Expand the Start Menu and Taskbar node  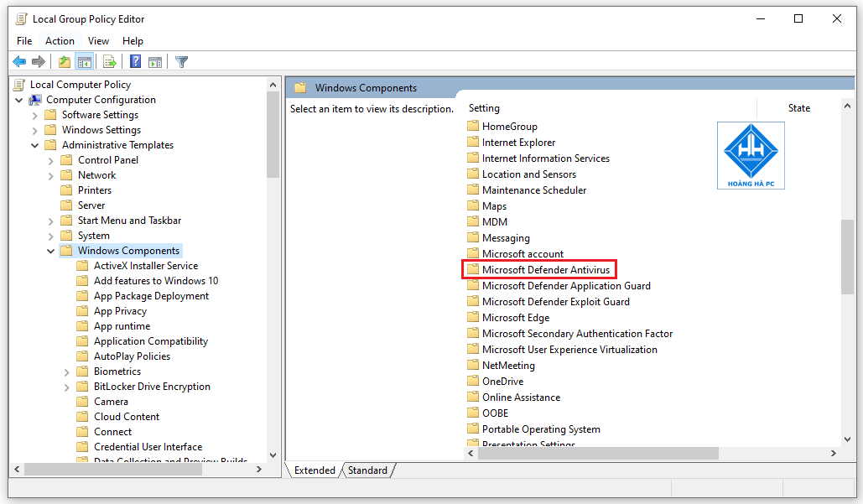coord(50,221)
